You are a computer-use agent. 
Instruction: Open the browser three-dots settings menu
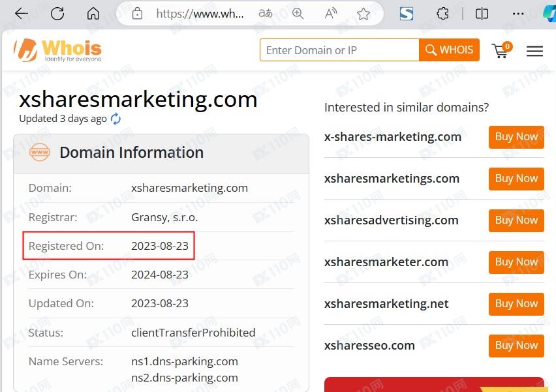(x=518, y=14)
